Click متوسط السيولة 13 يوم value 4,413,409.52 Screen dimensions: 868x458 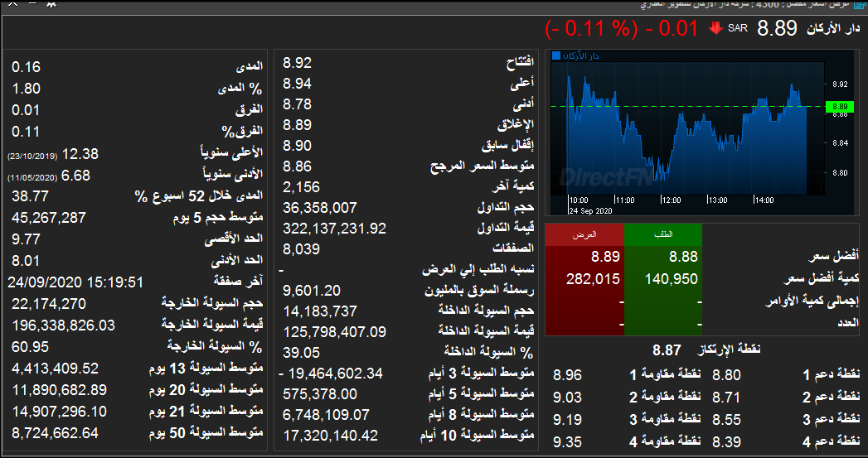55,369
